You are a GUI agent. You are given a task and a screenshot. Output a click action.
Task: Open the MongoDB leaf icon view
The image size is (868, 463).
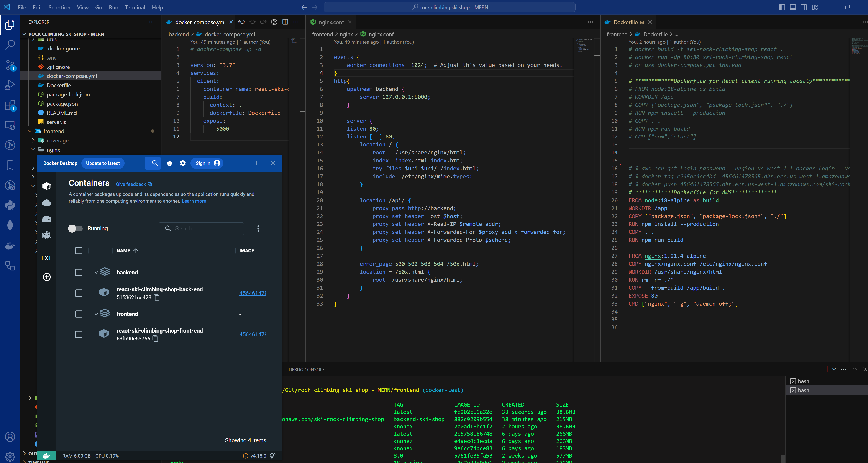pyautogui.click(x=10, y=225)
